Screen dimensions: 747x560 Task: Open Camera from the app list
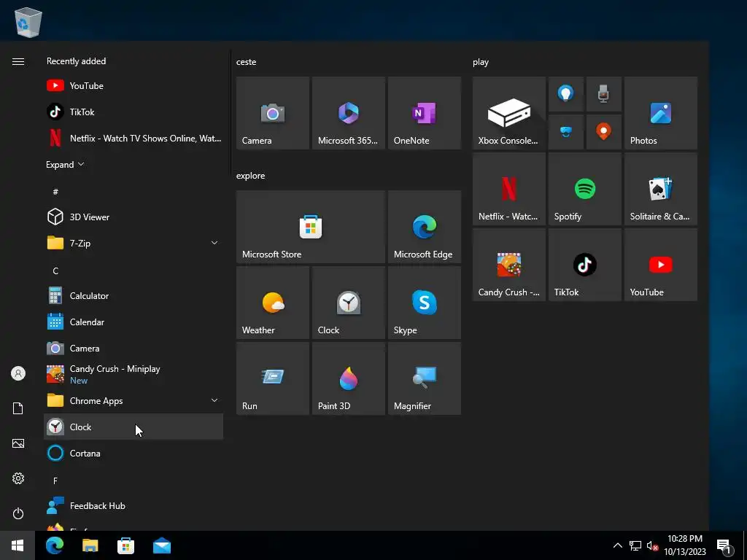click(x=133, y=348)
